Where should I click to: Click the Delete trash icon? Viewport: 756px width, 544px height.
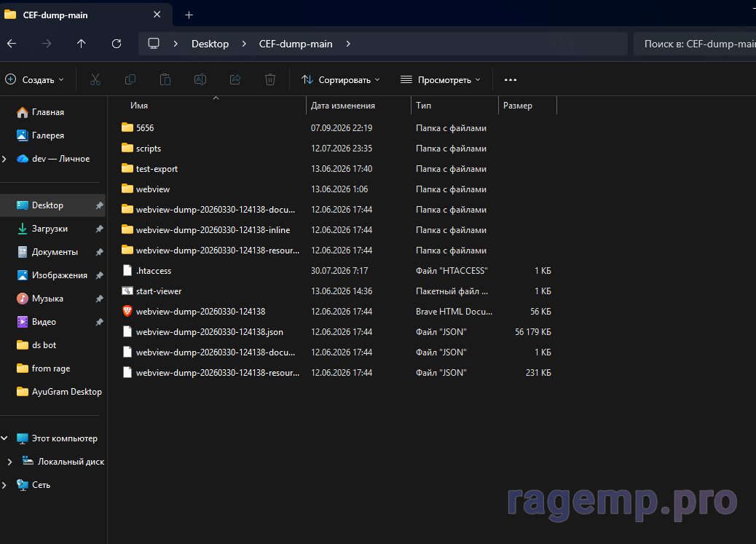[270, 79]
